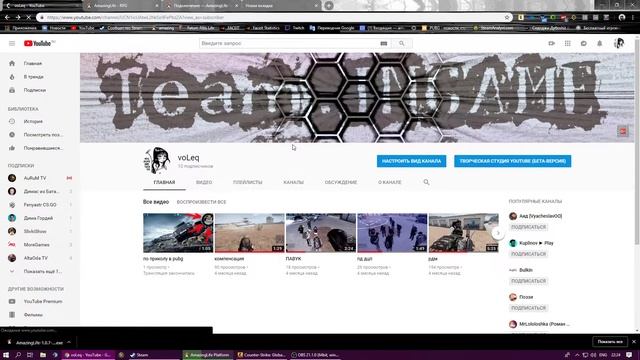
Task: Close the downloads bar
Action: tap(633, 342)
